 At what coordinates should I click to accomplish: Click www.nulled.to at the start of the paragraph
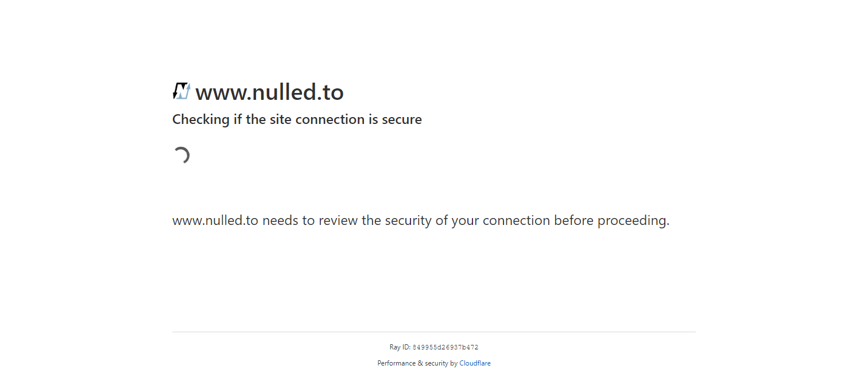215,221
